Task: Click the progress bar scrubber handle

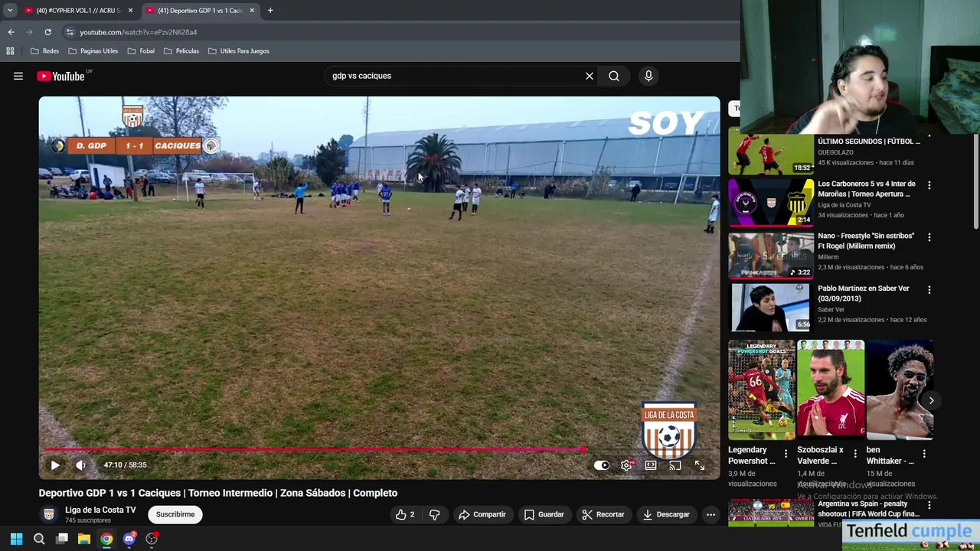Action: [x=583, y=450]
